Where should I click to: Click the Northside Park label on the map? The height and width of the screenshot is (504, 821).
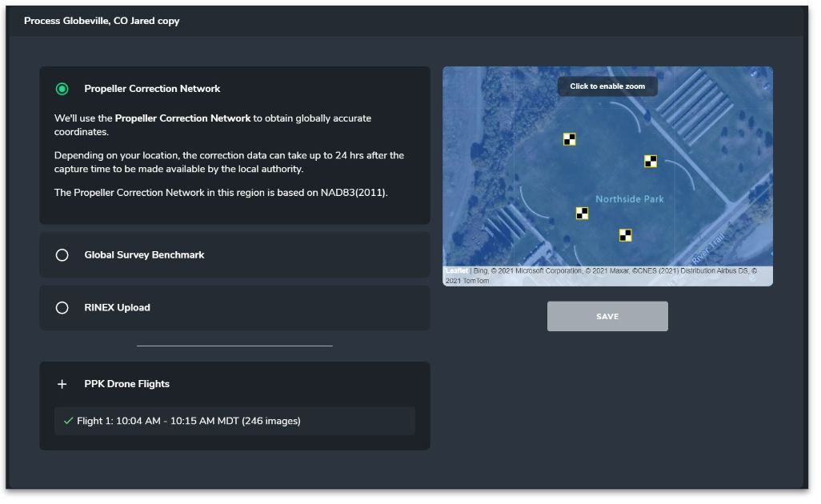point(629,199)
